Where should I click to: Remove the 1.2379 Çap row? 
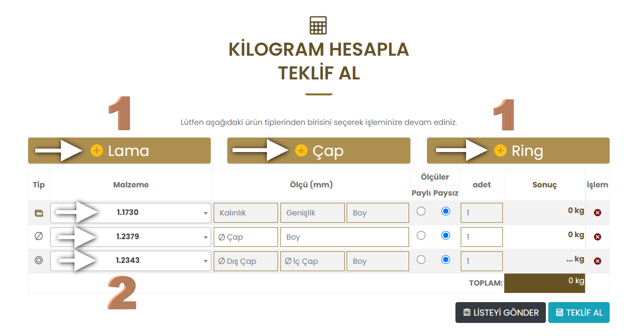click(x=598, y=237)
